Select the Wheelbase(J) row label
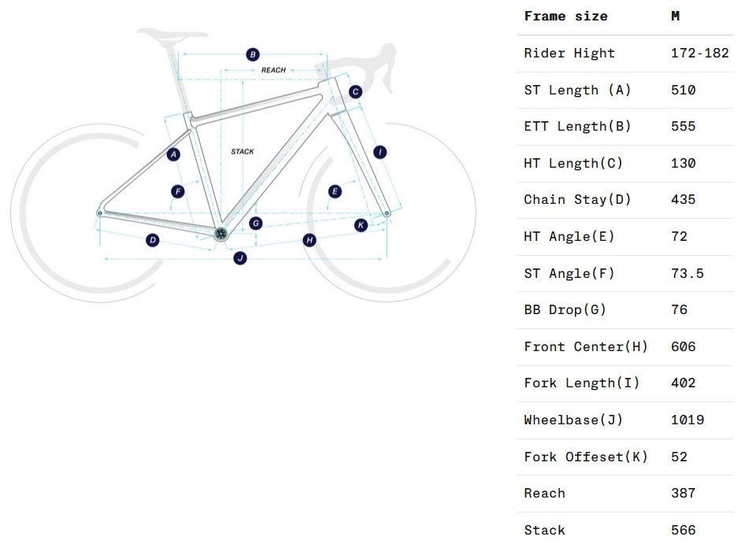The width and height of the screenshot is (756, 555). click(573, 420)
